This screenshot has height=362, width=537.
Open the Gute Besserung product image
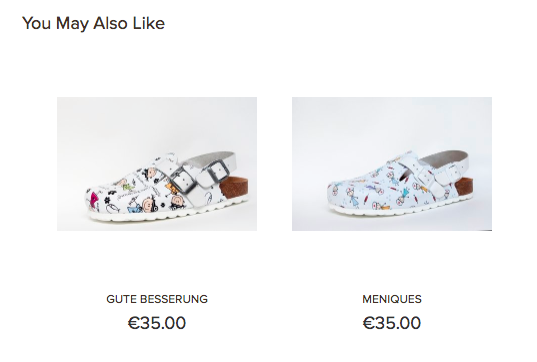pos(157,164)
